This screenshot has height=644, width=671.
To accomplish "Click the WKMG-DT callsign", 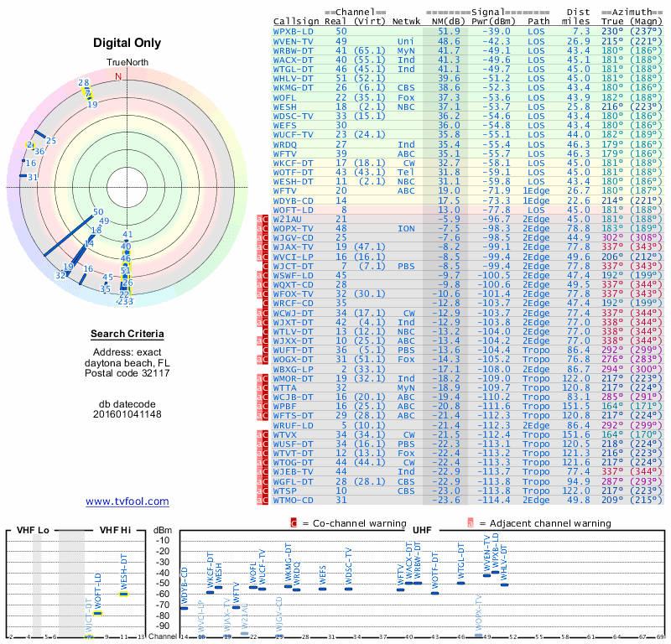I will coord(293,88).
